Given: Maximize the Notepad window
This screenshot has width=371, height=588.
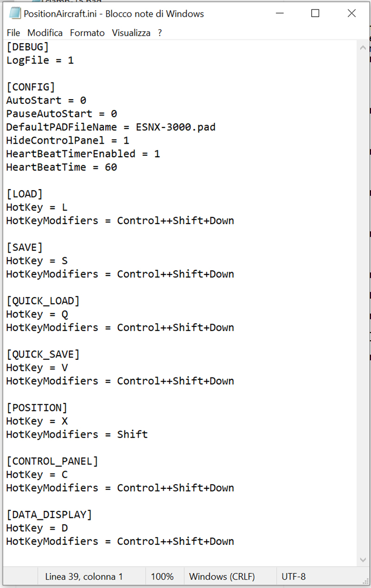Looking at the screenshot, I should pos(315,13).
